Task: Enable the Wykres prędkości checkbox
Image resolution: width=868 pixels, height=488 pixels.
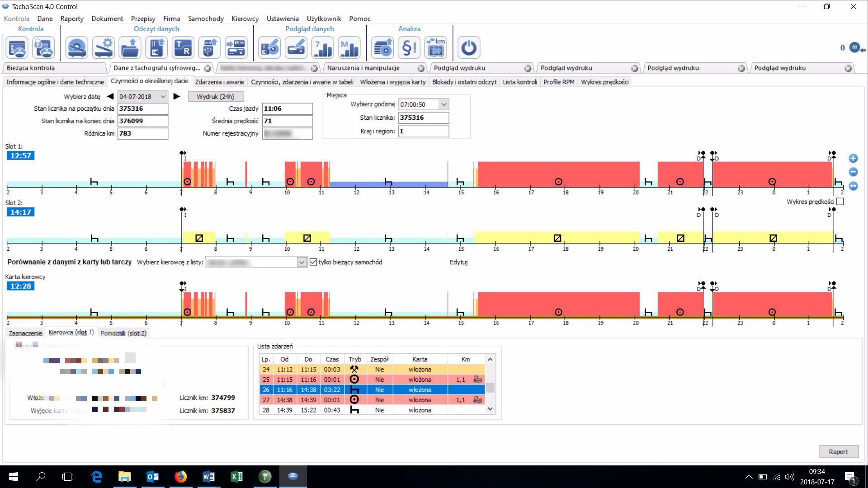Action: tap(840, 202)
